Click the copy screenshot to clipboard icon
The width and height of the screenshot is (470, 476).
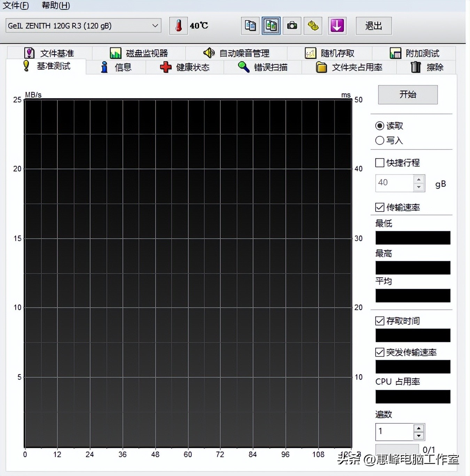coord(271,25)
